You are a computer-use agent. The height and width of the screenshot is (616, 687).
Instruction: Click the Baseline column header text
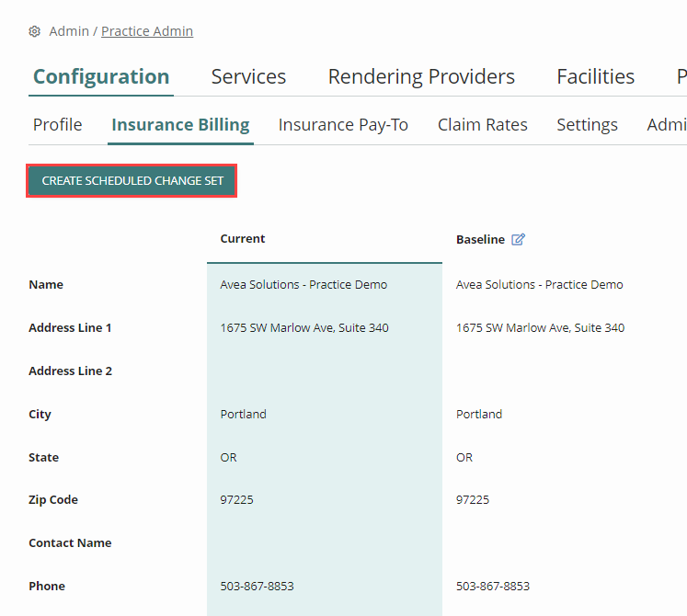coord(480,239)
